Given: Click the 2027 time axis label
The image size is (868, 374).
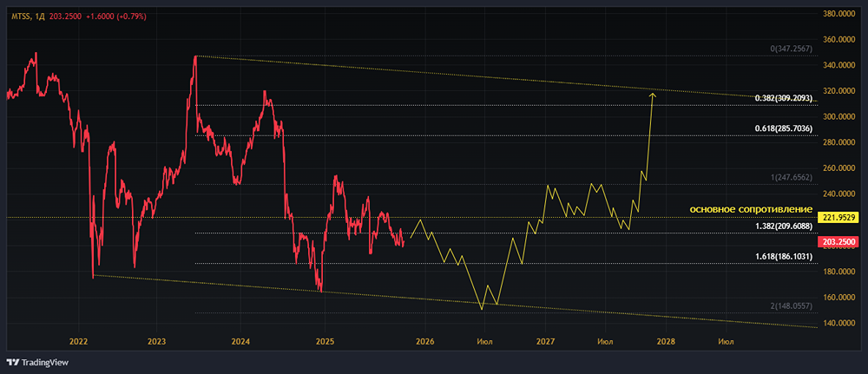Looking at the screenshot, I should pyautogui.click(x=545, y=341).
